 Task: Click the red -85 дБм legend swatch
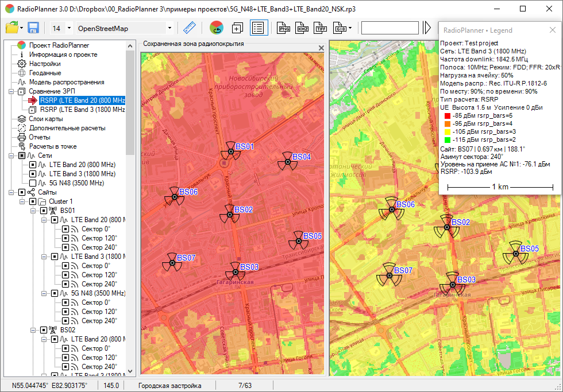448,116
